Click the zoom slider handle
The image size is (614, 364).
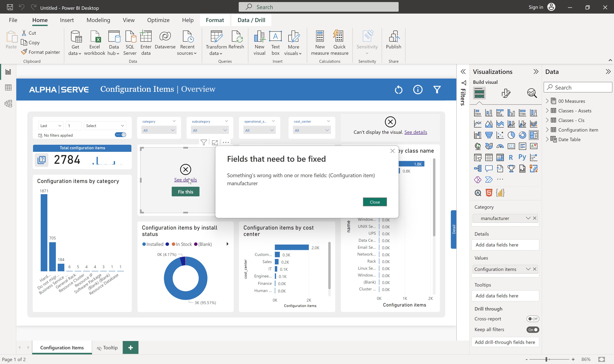pyautogui.click(x=546, y=359)
